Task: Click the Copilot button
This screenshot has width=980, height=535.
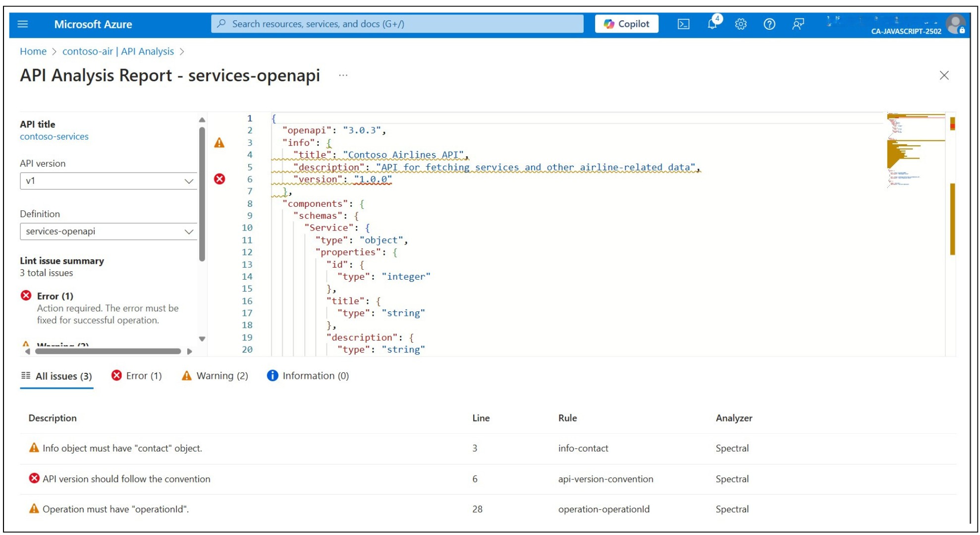Action: point(627,24)
